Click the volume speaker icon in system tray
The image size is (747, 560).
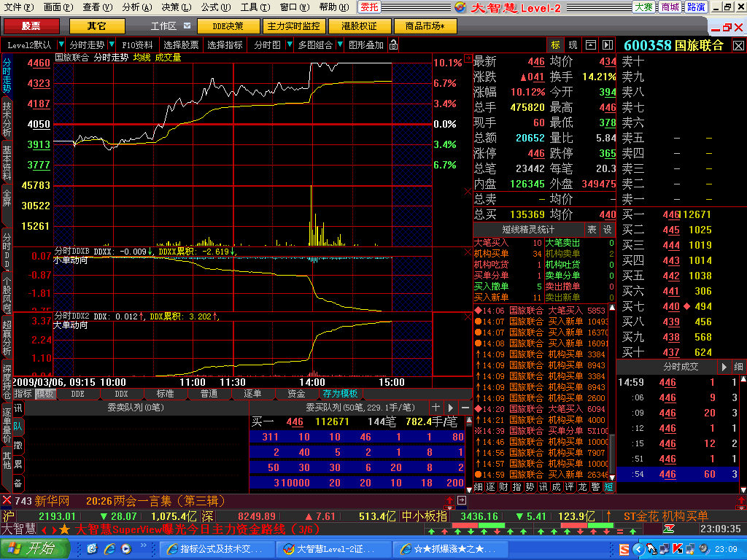704,549
